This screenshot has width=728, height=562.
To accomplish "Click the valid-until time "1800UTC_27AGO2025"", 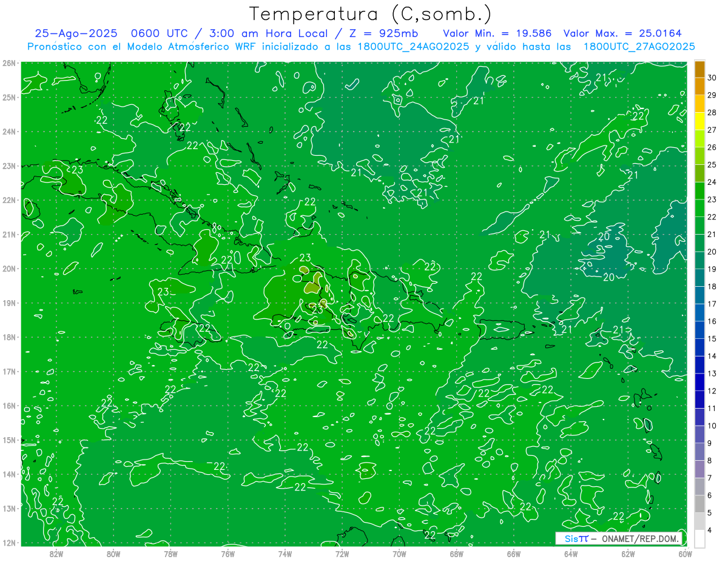I will click(639, 47).
